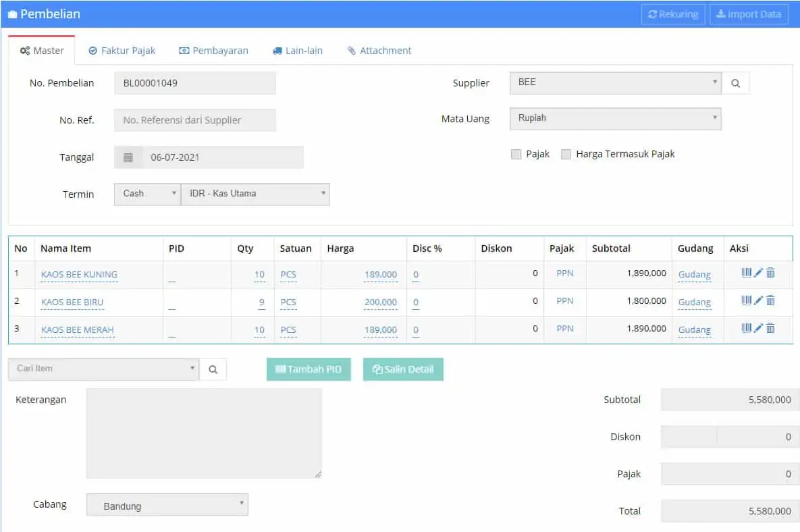The image size is (800, 532).
Task: Open the IDR - Kas Utama dropdown
Action: pyautogui.click(x=256, y=194)
